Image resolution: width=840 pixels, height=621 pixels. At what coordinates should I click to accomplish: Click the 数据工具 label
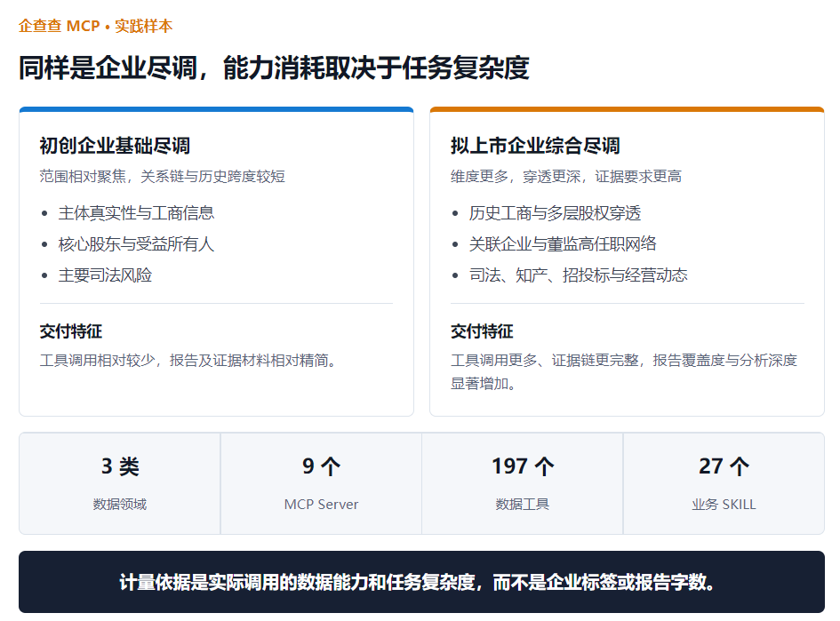[x=523, y=505]
